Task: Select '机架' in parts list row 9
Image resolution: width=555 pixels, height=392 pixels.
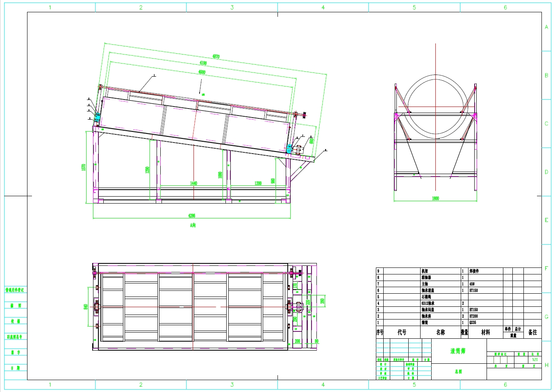Action: (x=425, y=271)
